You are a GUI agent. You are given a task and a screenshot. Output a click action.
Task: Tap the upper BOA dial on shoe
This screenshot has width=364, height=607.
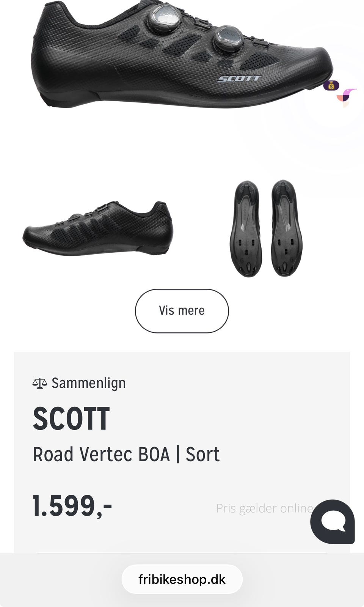pyautogui.click(x=163, y=17)
